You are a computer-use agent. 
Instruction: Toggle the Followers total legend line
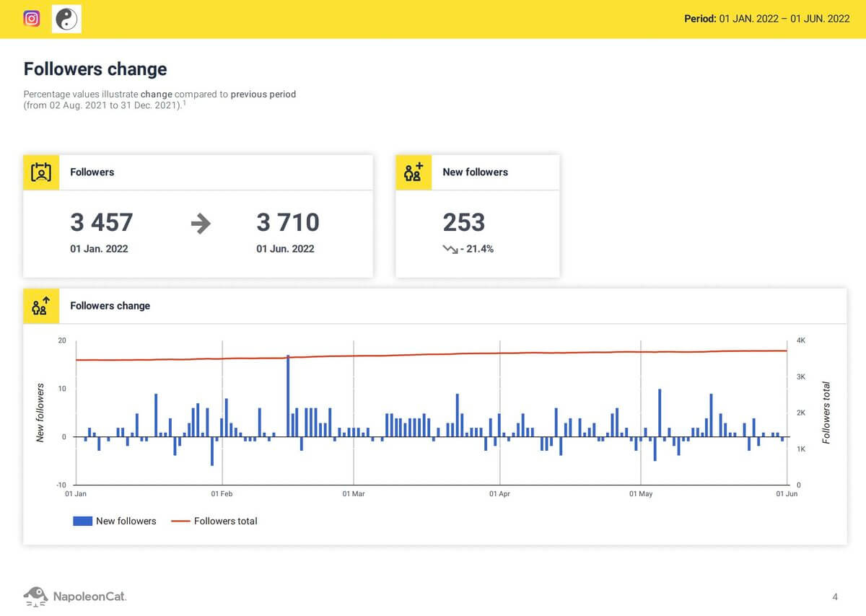tap(224, 521)
